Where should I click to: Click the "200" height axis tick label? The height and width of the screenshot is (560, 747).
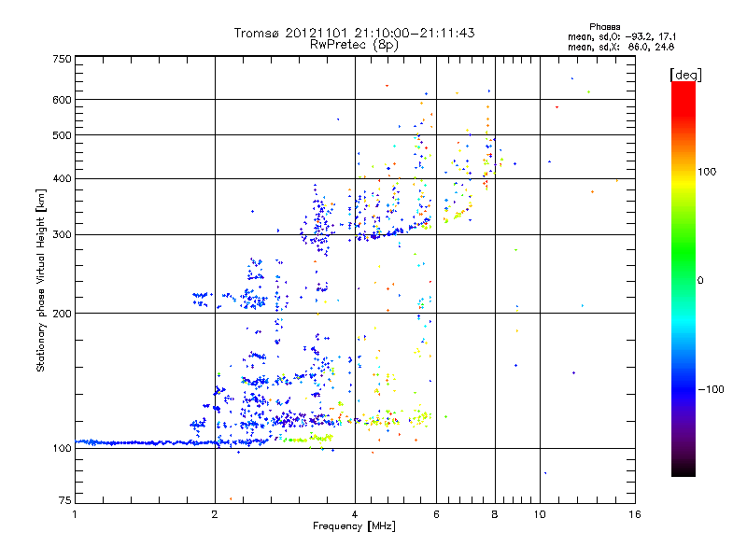click(x=62, y=314)
